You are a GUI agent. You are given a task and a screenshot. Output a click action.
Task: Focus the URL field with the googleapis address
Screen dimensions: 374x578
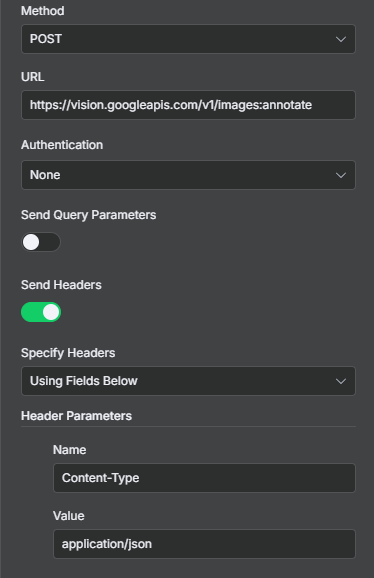[188, 105]
